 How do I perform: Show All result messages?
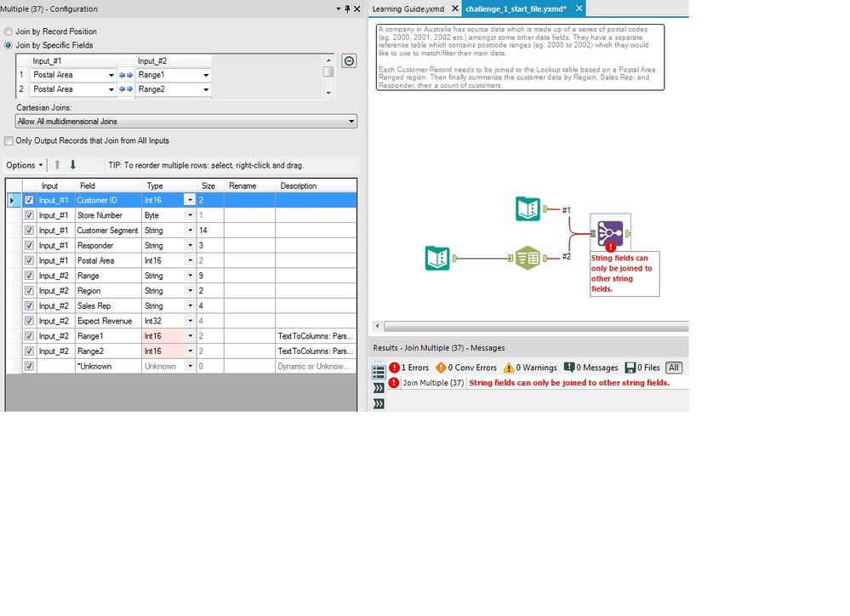(x=673, y=368)
